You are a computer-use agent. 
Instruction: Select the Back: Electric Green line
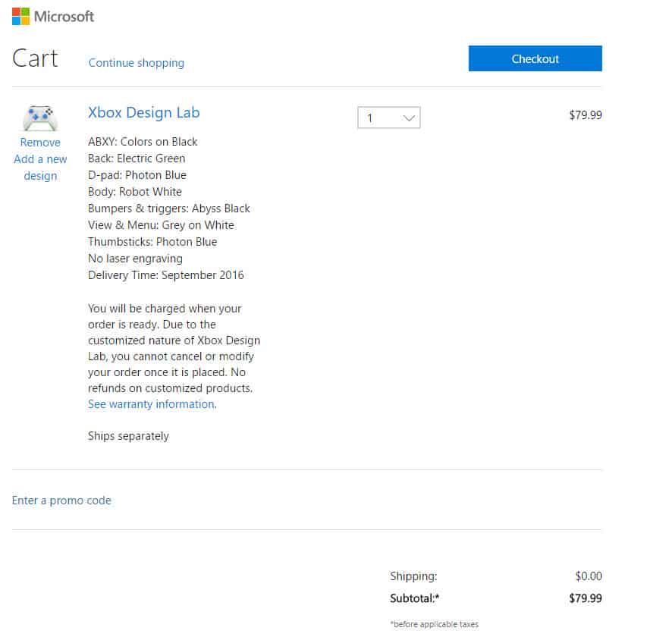(x=137, y=158)
